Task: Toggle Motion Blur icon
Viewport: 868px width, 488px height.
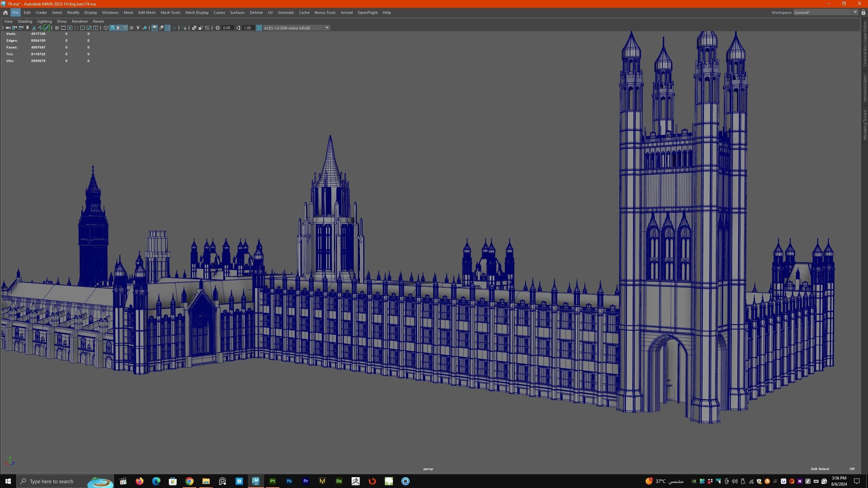Action: tap(161, 28)
